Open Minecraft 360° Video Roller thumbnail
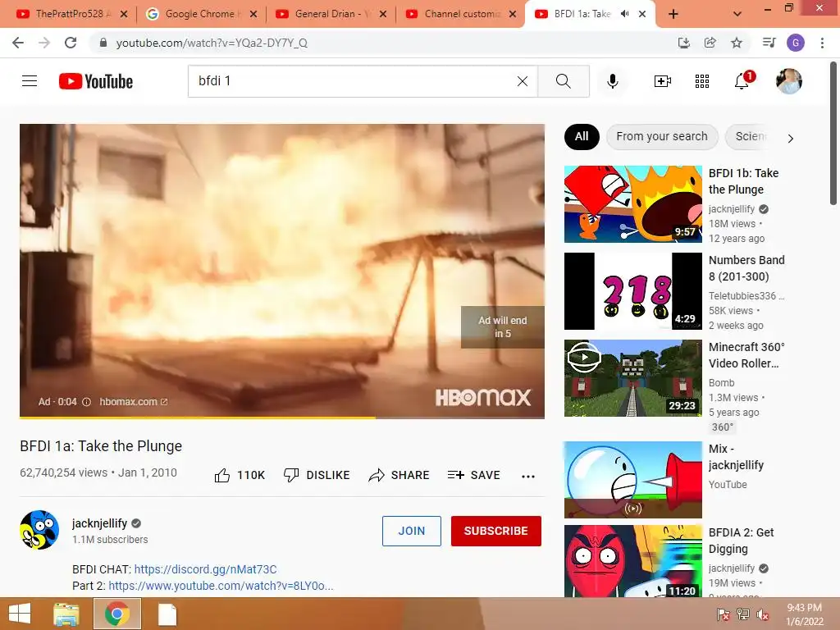840x630 pixels. pos(632,377)
